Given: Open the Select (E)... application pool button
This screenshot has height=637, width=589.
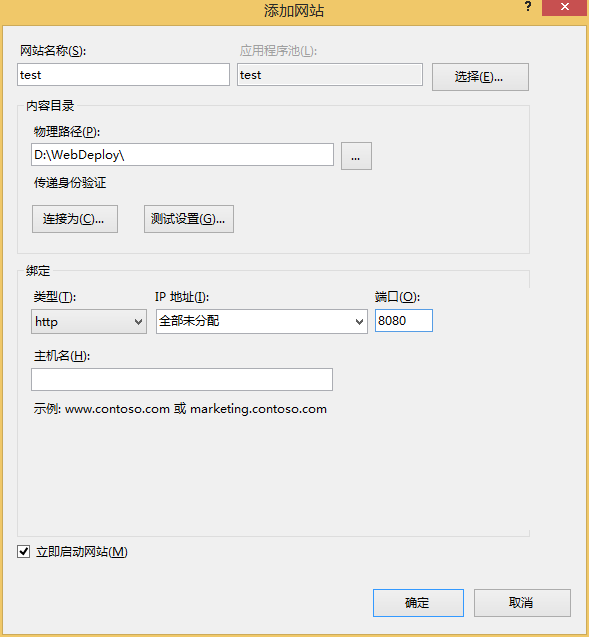Looking at the screenshot, I should 480,77.
